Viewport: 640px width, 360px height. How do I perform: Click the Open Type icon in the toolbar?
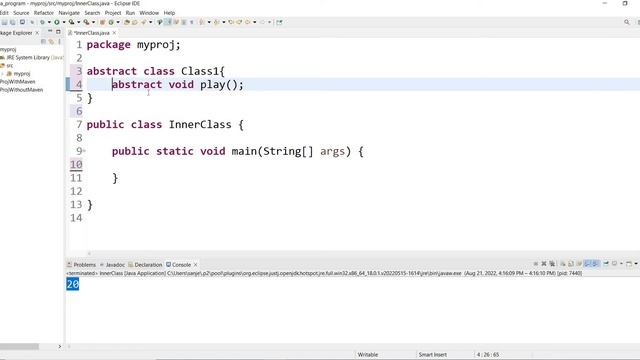coord(126,22)
